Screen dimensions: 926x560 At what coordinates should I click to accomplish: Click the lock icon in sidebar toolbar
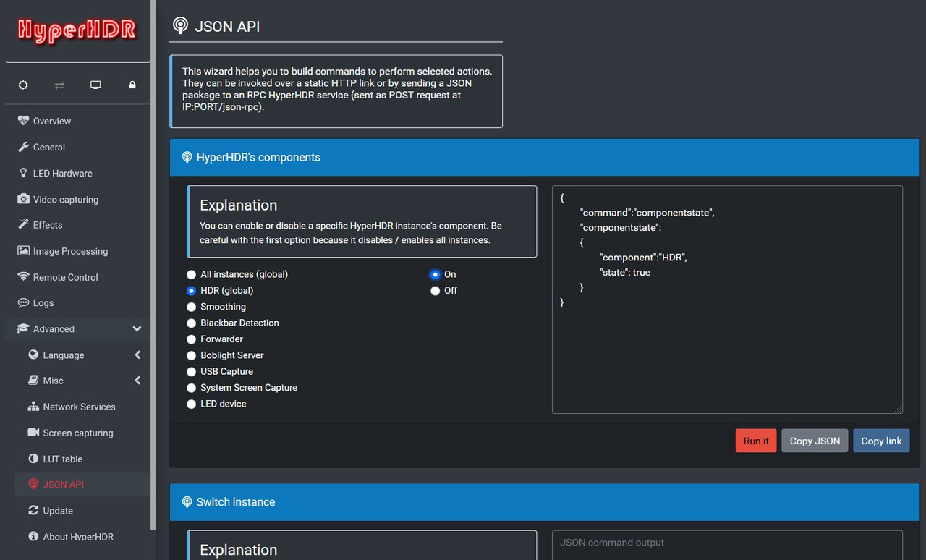coord(132,85)
